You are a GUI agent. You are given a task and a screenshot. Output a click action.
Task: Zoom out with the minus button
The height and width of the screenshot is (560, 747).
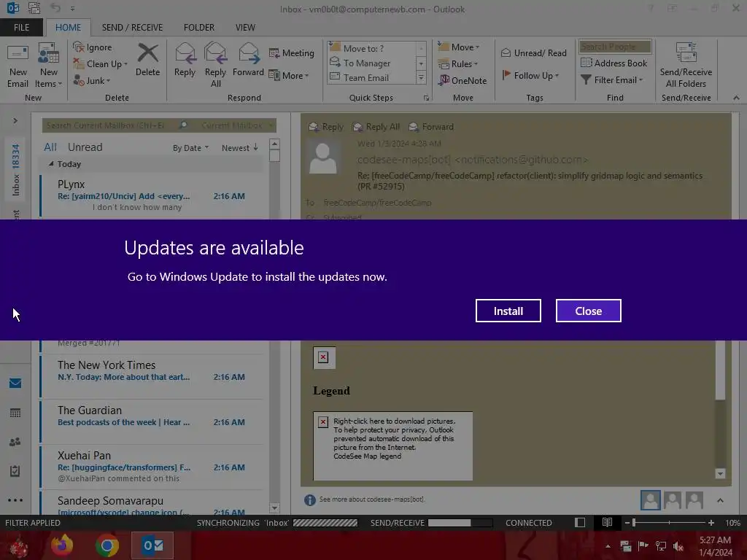627,523
